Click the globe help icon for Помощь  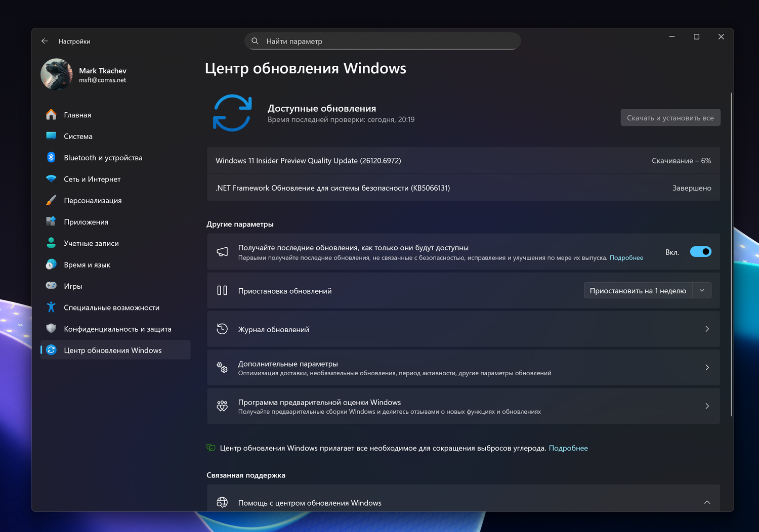[x=222, y=502]
